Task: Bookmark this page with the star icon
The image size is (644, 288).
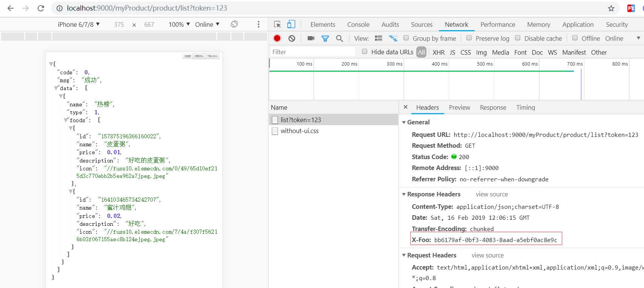Action: click(x=611, y=8)
